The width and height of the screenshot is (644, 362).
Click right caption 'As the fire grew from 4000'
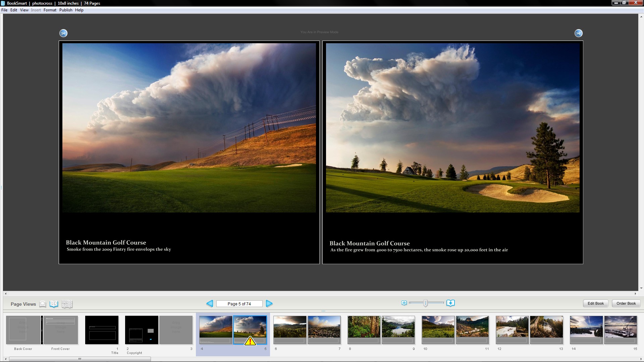(x=419, y=250)
